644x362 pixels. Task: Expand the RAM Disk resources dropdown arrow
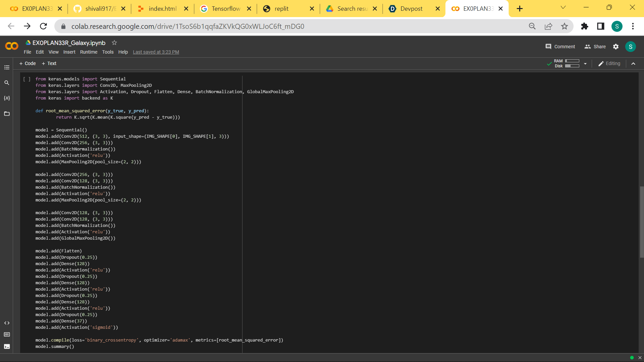tap(585, 64)
